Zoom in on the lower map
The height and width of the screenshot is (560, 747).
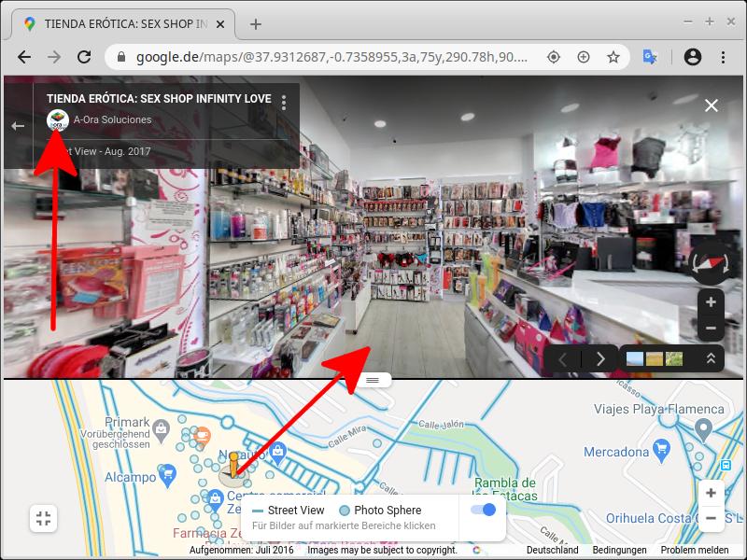(711, 493)
